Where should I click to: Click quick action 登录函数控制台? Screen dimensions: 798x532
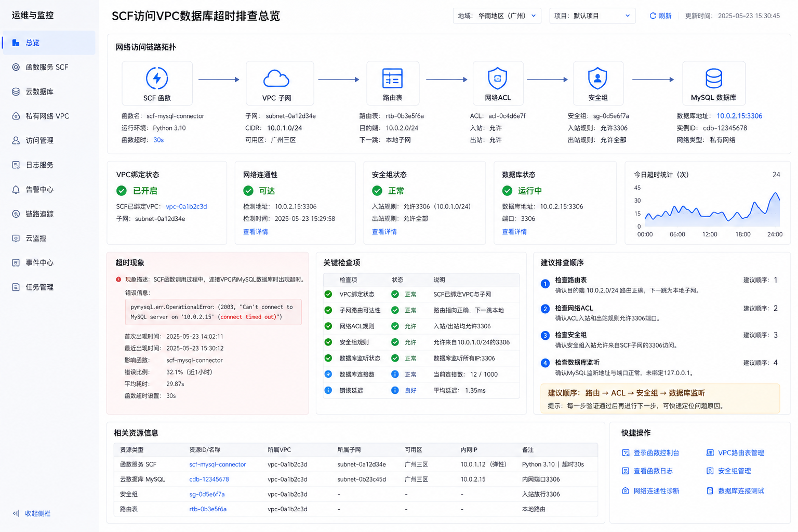coord(650,453)
